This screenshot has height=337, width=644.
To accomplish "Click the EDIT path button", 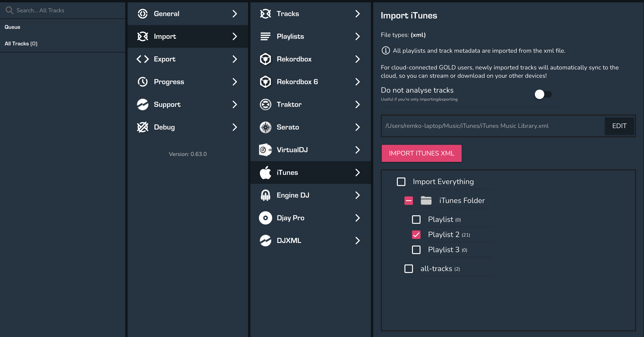I will click(619, 126).
